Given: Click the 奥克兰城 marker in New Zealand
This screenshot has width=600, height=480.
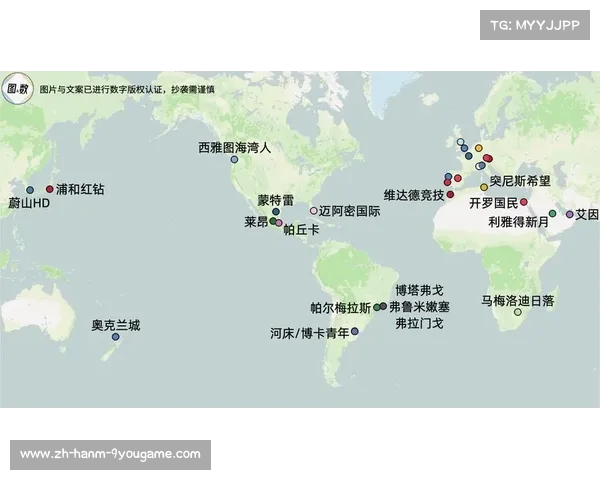Looking at the screenshot, I should click(116, 337).
